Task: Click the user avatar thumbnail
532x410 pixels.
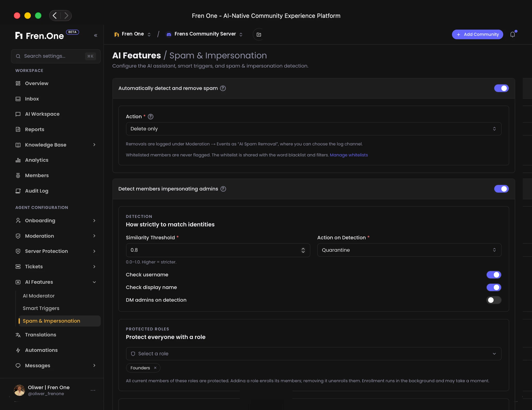Action: coord(19,390)
